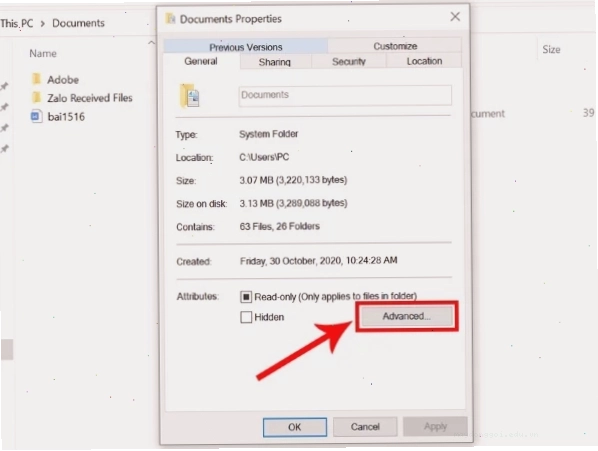Click the created date Friday, 30 October
This screenshot has width=598, height=451.
318,261
